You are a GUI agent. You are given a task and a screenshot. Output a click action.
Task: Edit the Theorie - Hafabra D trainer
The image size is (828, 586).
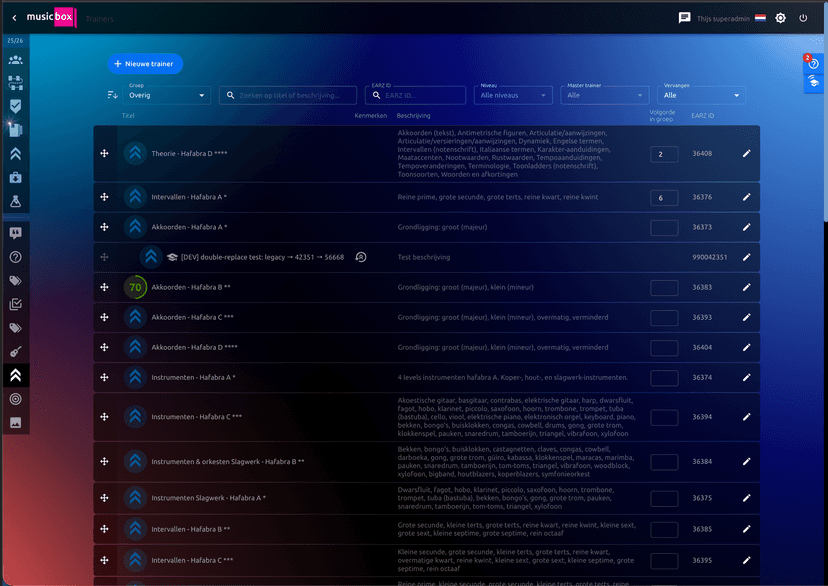(746, 154)
